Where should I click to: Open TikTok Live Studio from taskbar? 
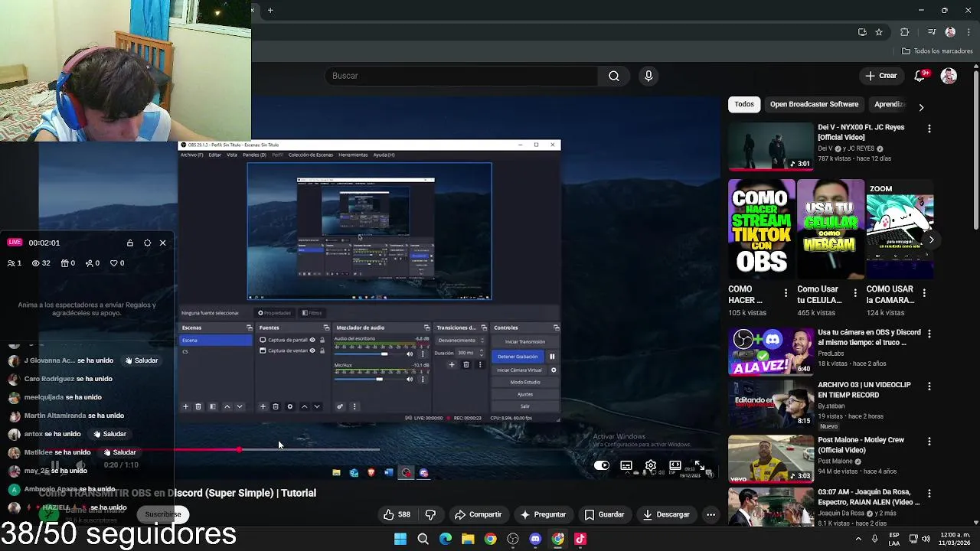[580, 539]
